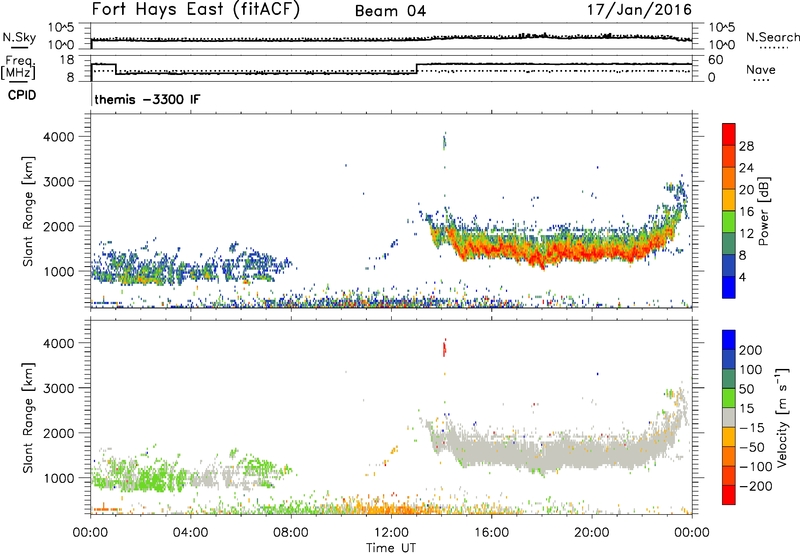Click the date '17/Jan/2016' in the header

coord(639,10)
